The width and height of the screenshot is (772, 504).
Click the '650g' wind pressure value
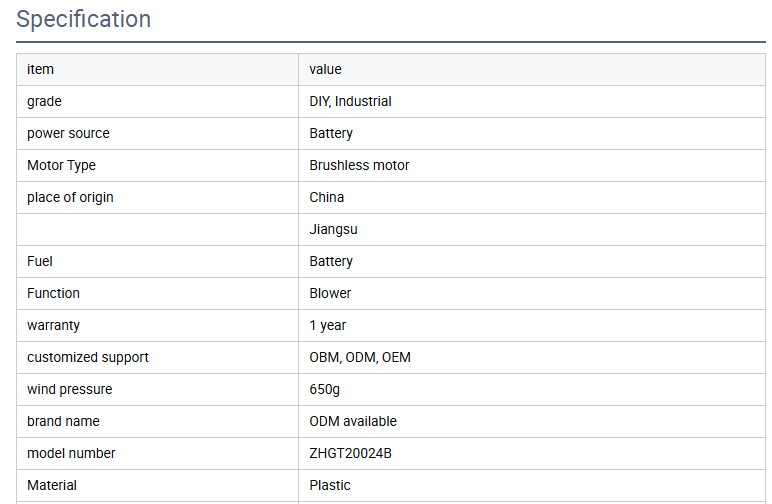(x=325, y=389)
